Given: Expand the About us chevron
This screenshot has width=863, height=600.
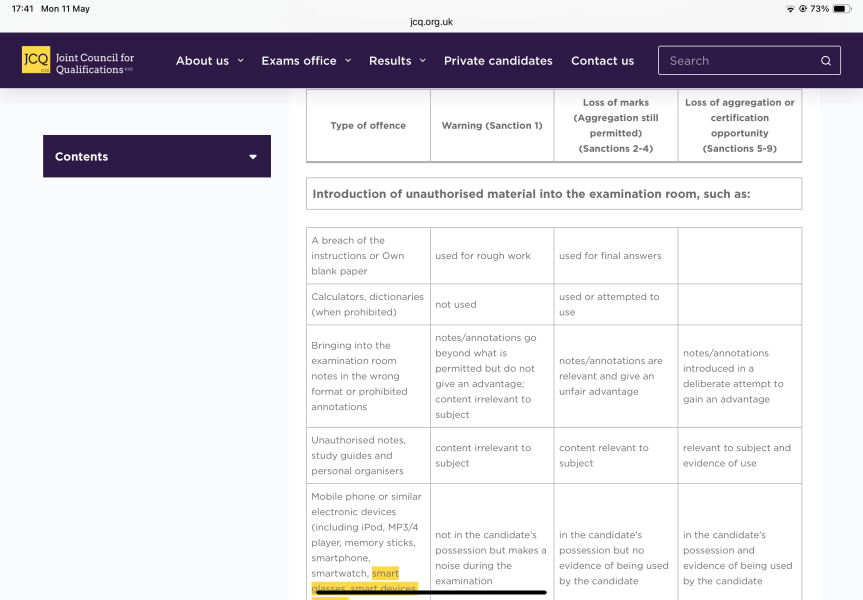Looking at the screenshot, I should 241,61.
